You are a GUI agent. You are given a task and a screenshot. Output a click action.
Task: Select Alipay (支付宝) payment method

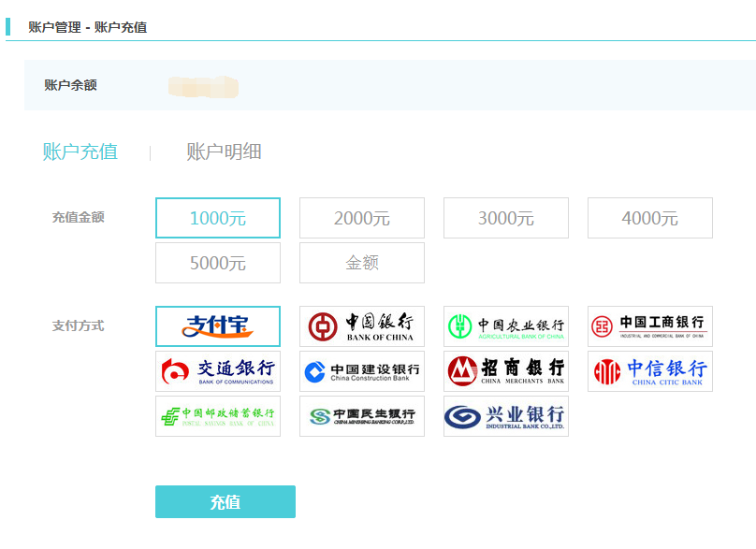pos(218,326)
